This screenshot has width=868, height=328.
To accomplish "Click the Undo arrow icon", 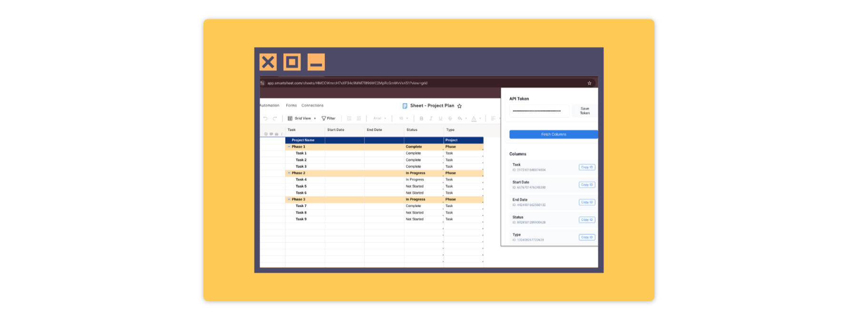I will click(265, 118).
